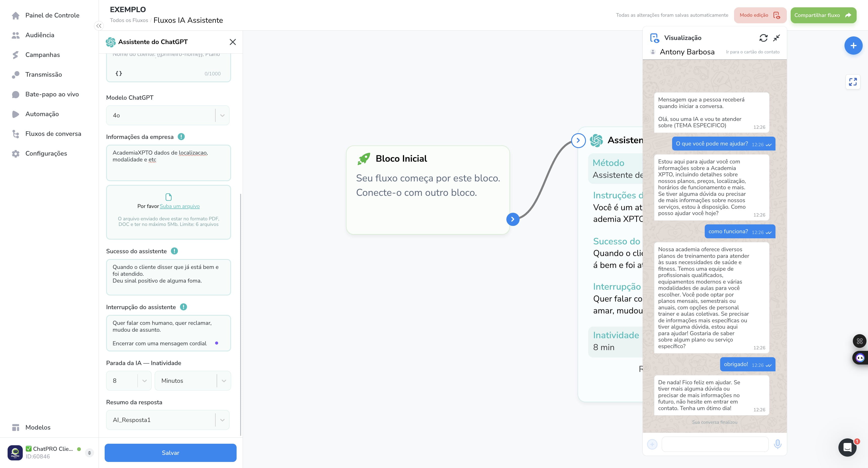
Task: Open the support chat widget
Action: (x=848, y=448)
